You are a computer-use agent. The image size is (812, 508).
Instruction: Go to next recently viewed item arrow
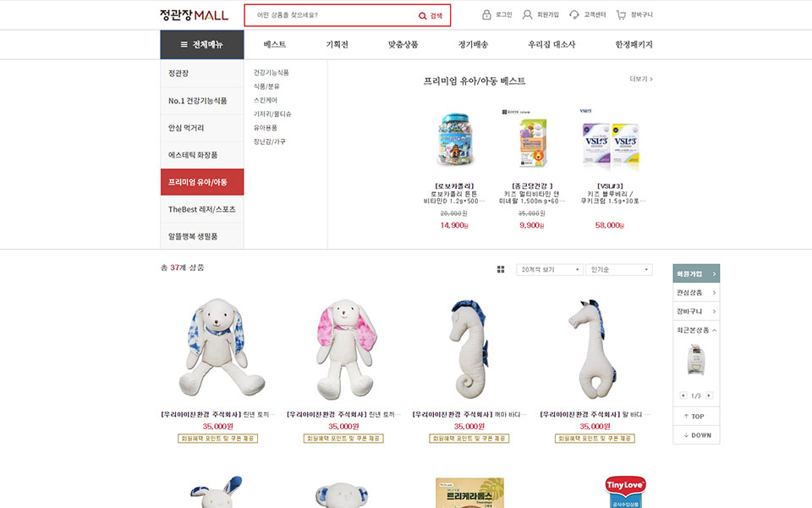710,395
